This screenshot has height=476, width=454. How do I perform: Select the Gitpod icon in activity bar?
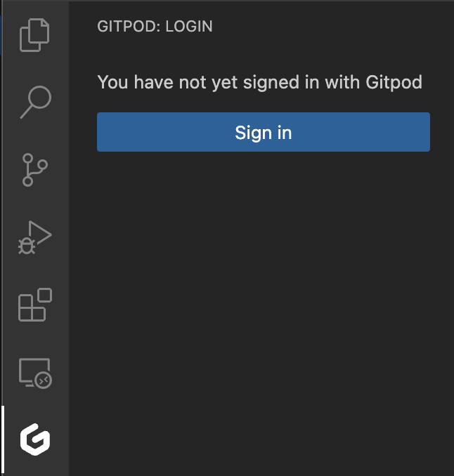35,439
